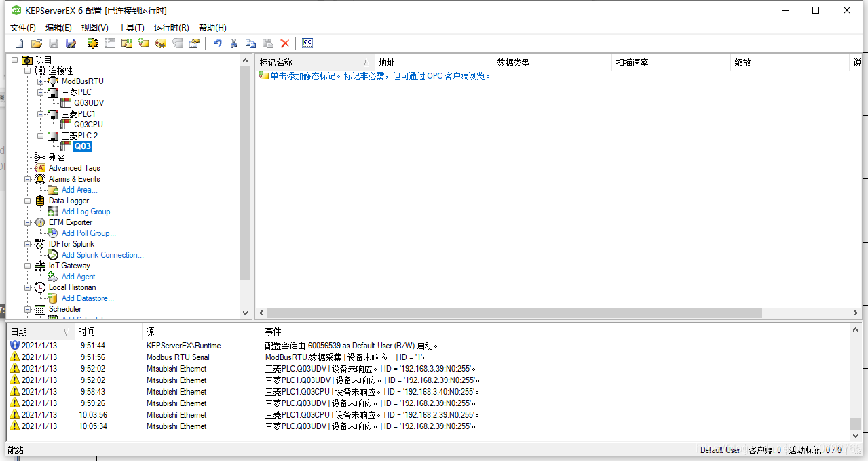The image size is (868, 461).
Task: Select the Q03 device in tree
Action: point(82,146)
